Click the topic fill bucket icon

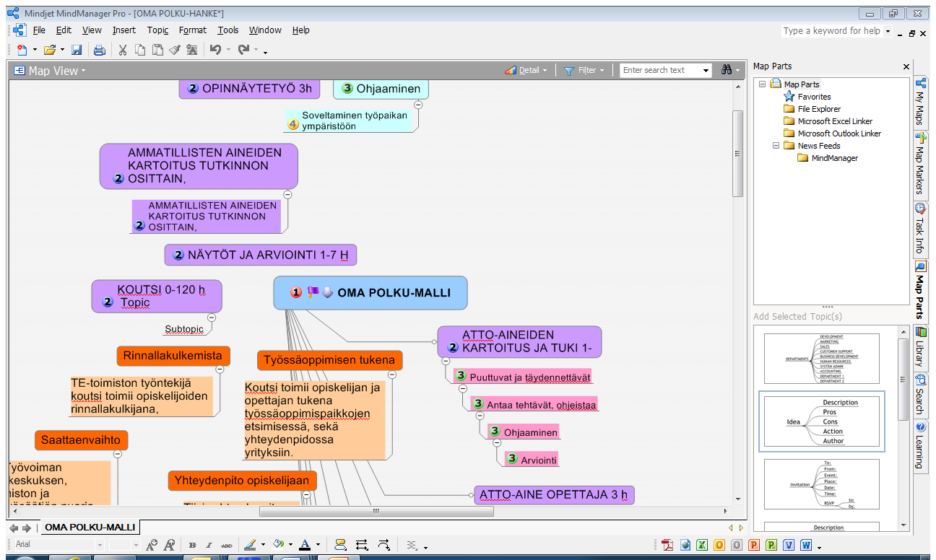click(277, 545)
